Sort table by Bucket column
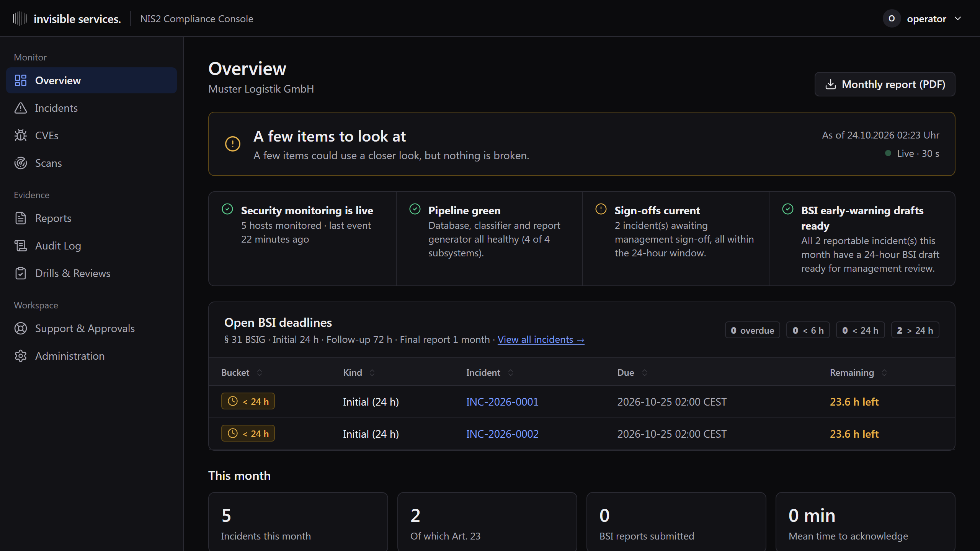Image resolution: width=980 pixels, height=551 pixels. [x=242, y=372]
